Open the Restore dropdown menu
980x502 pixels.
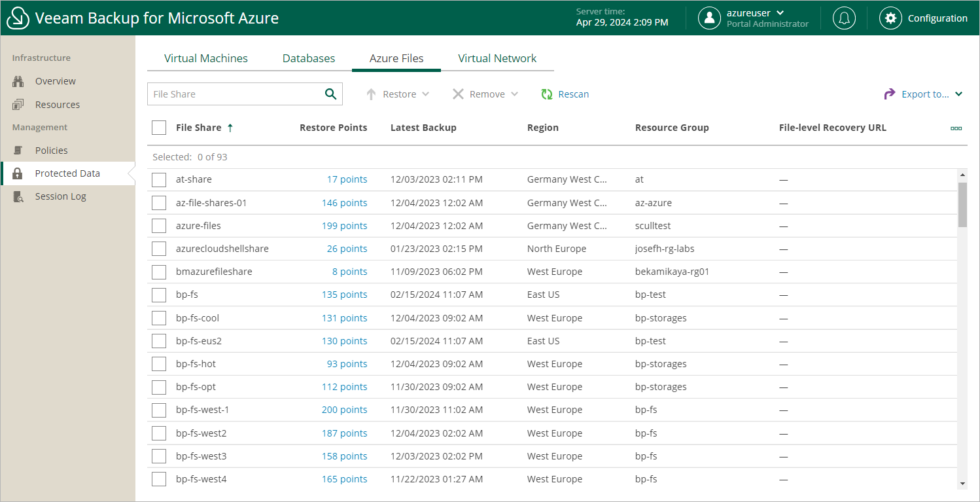(x=426, y=94)
